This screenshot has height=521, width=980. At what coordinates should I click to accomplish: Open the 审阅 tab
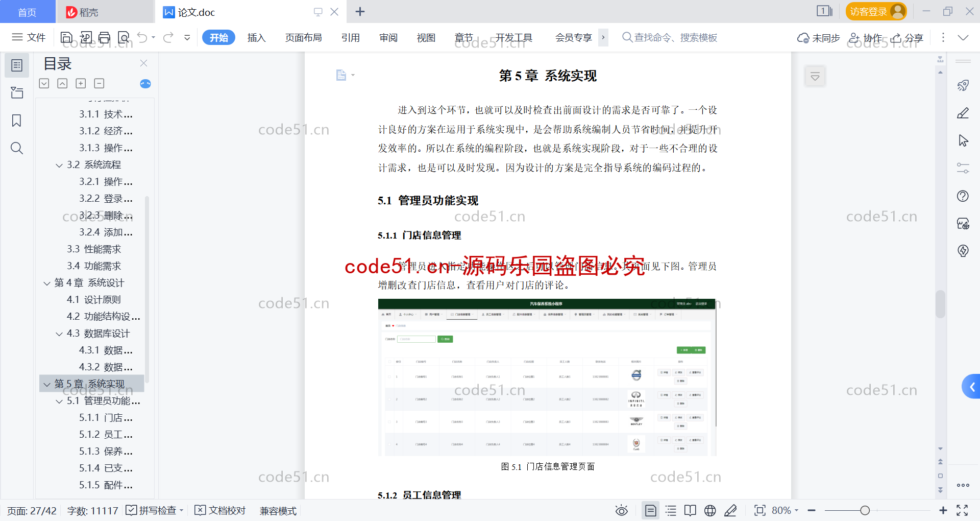click(x=388, y=37)
